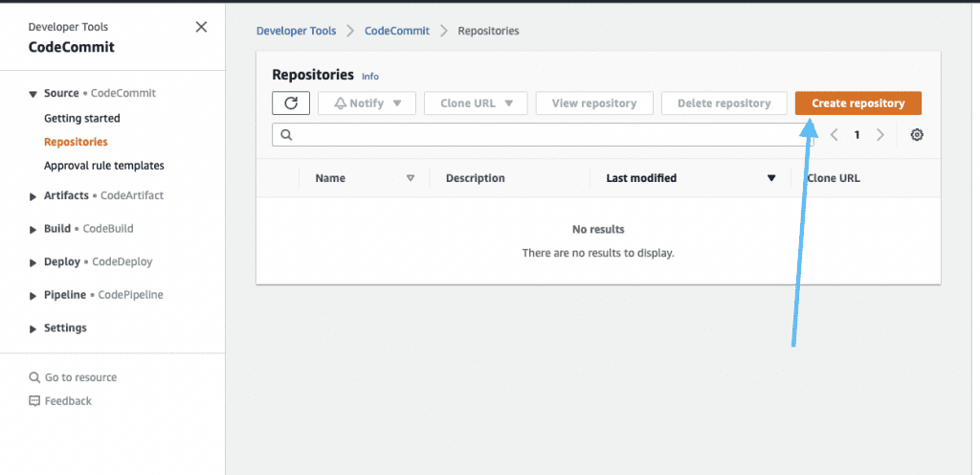Open Approval rule templates
Image resolution: width=980 pixels, height=475 pixels.
103,166
